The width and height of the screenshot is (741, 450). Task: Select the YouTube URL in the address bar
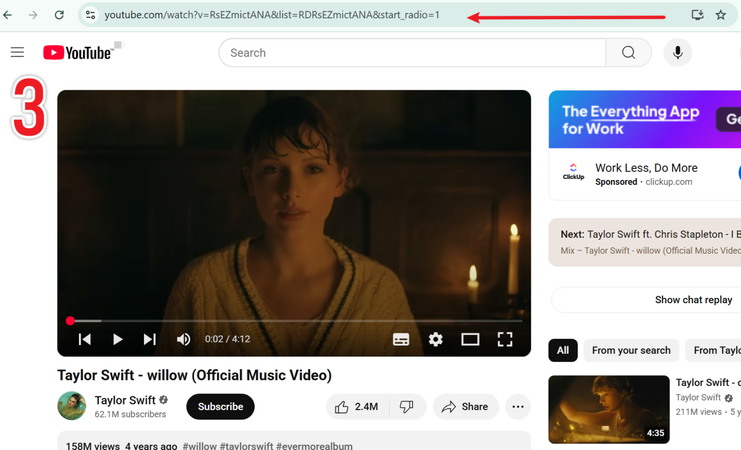[x=272, y=15]
